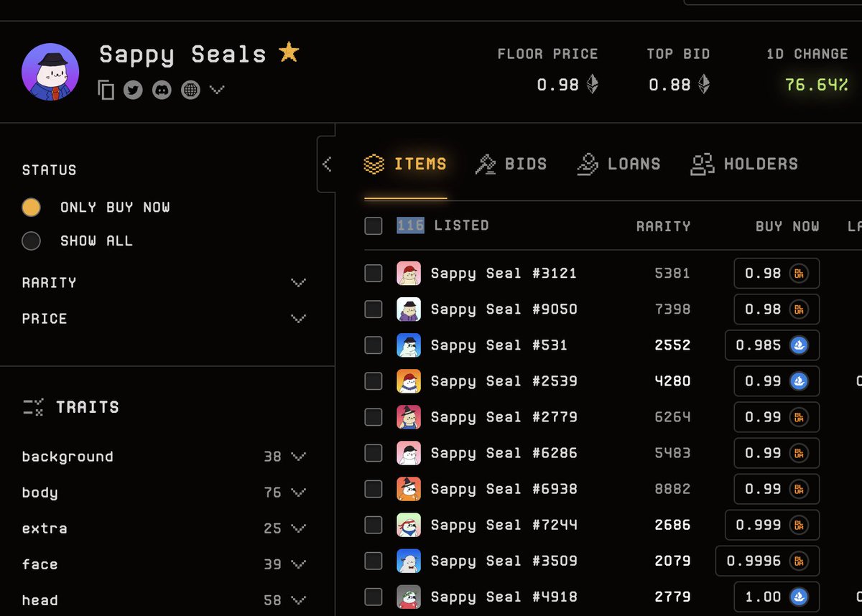Click the highlighted 116 listed count

point(410,225)
